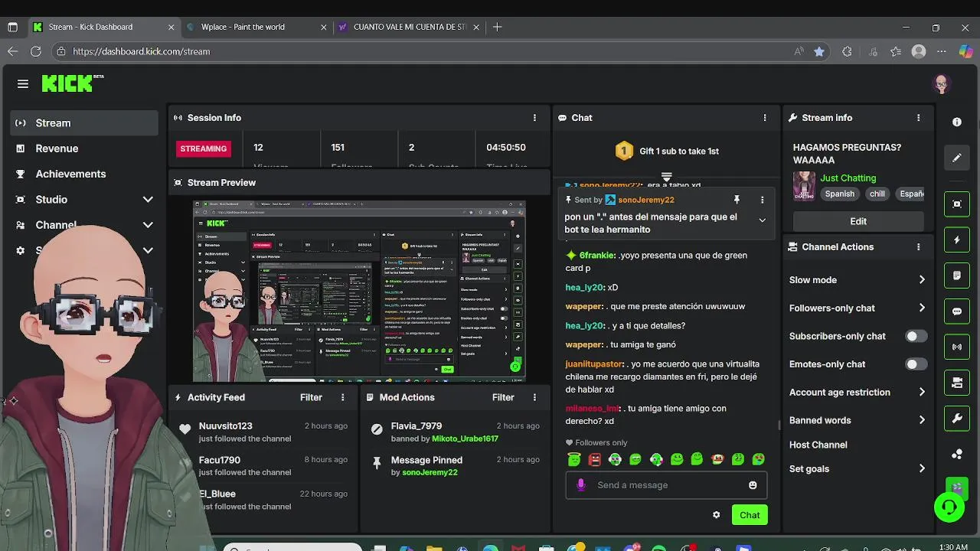
Task: Click the browser refresh button
Action: point(36,51)
